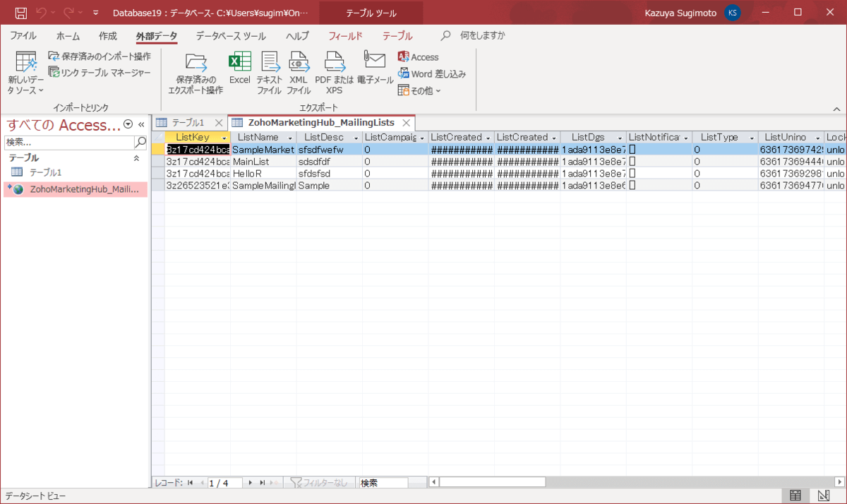Switch to Datasheet view icon in status bar
The height and width of the screenshot is (504, 847).
(795, 496)
